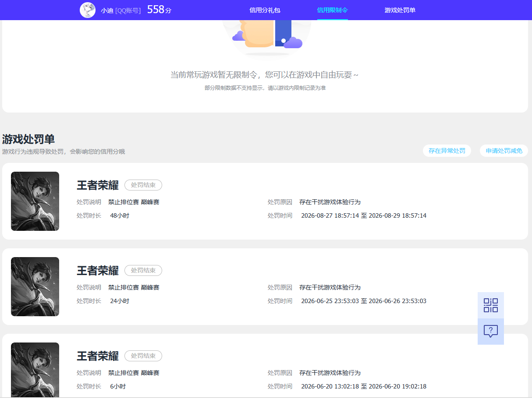Viewport: 532px width, 399px height.
Task: Click the penalty time starting 2026-06-25 23:53:03
Action: point(364,301)
